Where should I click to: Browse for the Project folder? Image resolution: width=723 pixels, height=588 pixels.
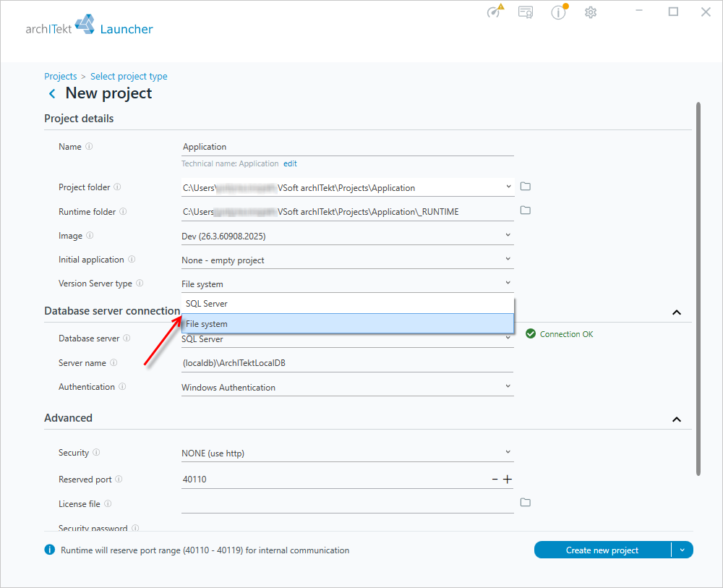(525, 187)
